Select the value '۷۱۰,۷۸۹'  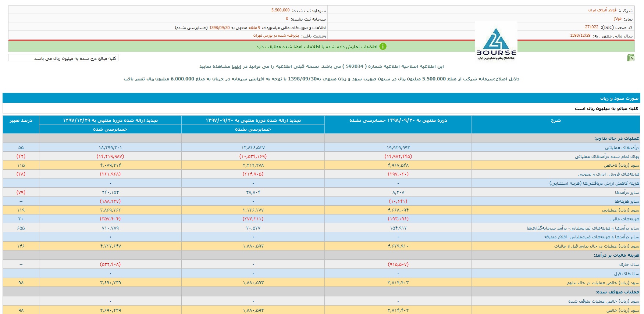pos(110,228)
